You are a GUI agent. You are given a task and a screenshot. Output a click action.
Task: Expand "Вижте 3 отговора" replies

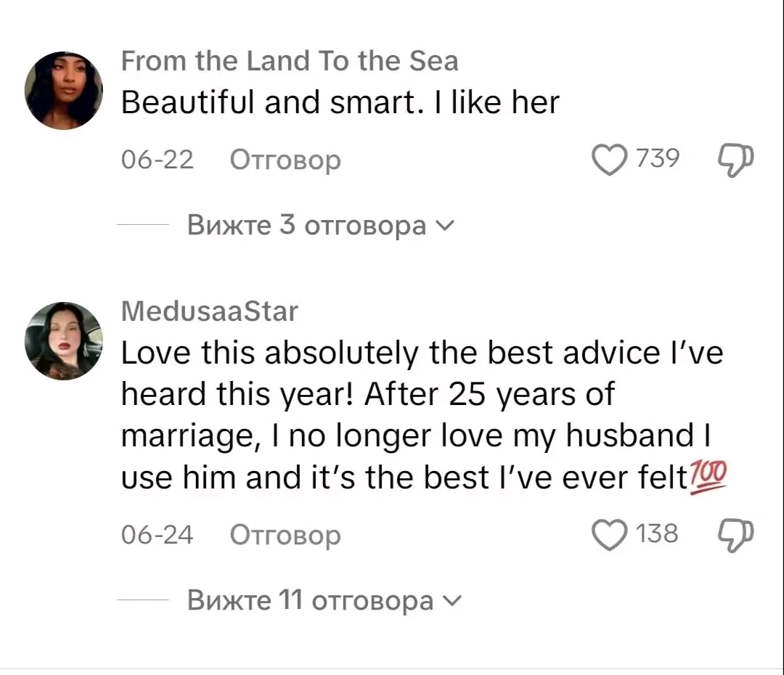[x=306, y=226]
